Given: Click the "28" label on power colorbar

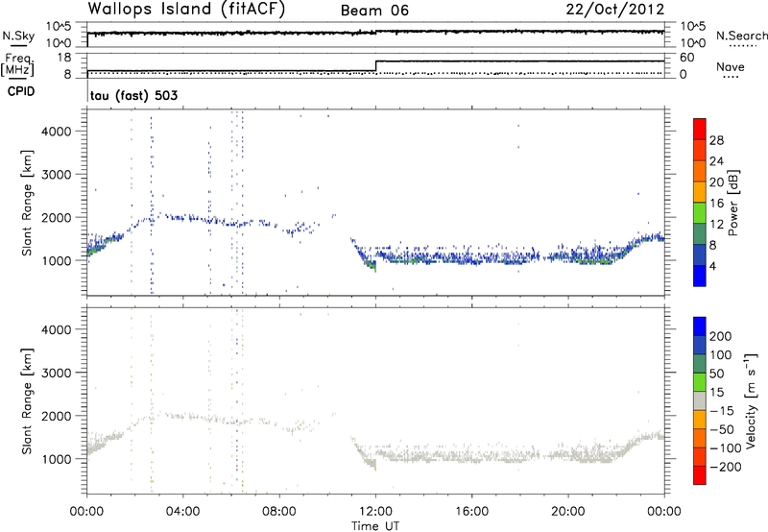Looking at the screenshot, I should click(x=716, y=140).
